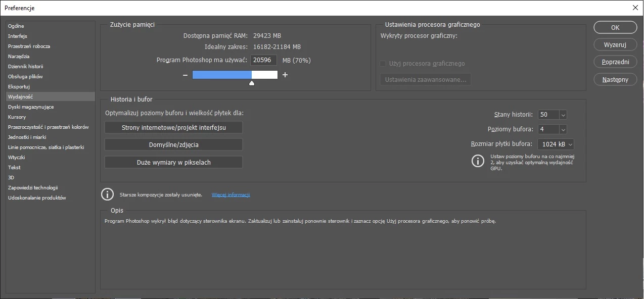Go to previous category with Poprzedni
This screenshot has width=644, height=299.
(x=615, y=62)
